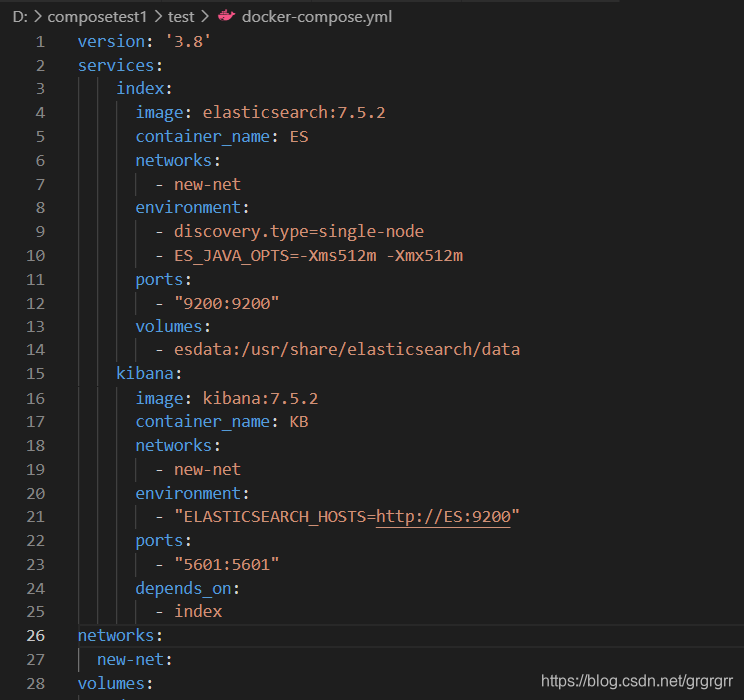Click line number 1 in gutter

tap(40, 42)
